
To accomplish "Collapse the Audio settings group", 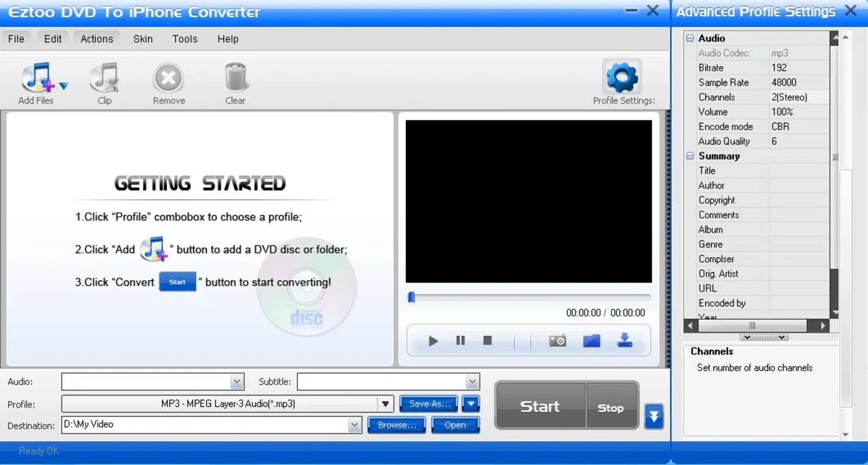I will (x=690, y=38).
